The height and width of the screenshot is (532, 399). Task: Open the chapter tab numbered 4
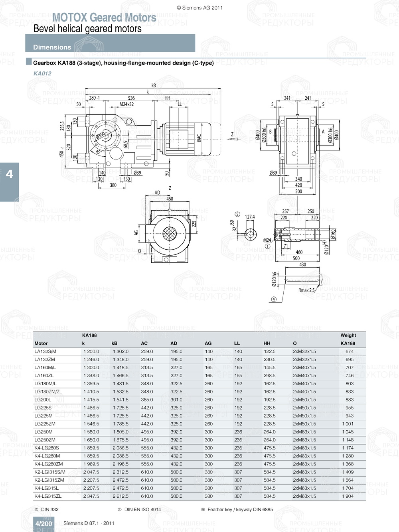(9, 174)
